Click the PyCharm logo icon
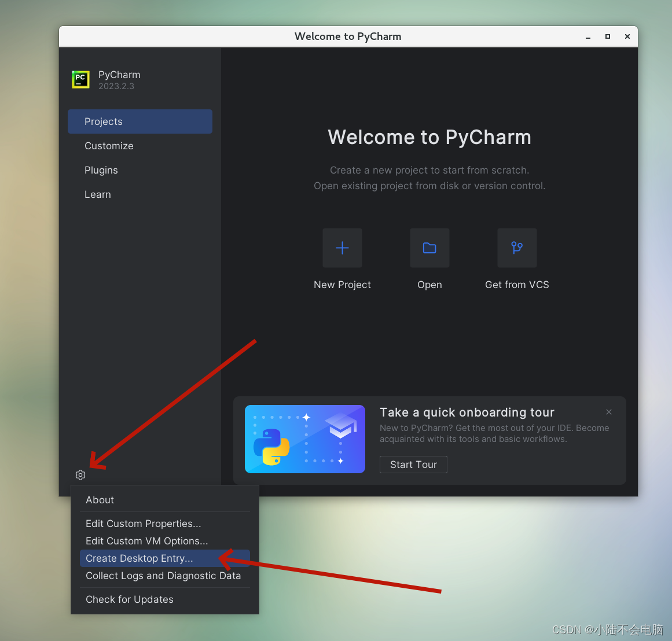 (x=80, y=80)
